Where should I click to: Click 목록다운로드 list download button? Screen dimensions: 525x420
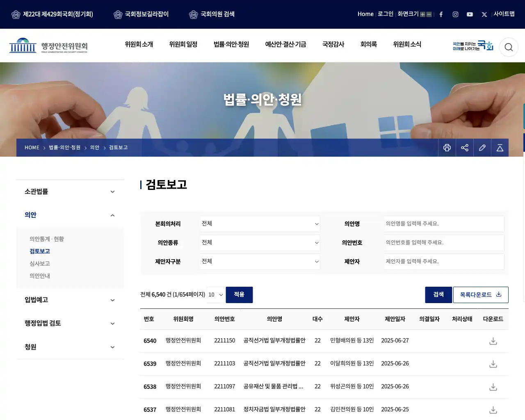[481, 295]
